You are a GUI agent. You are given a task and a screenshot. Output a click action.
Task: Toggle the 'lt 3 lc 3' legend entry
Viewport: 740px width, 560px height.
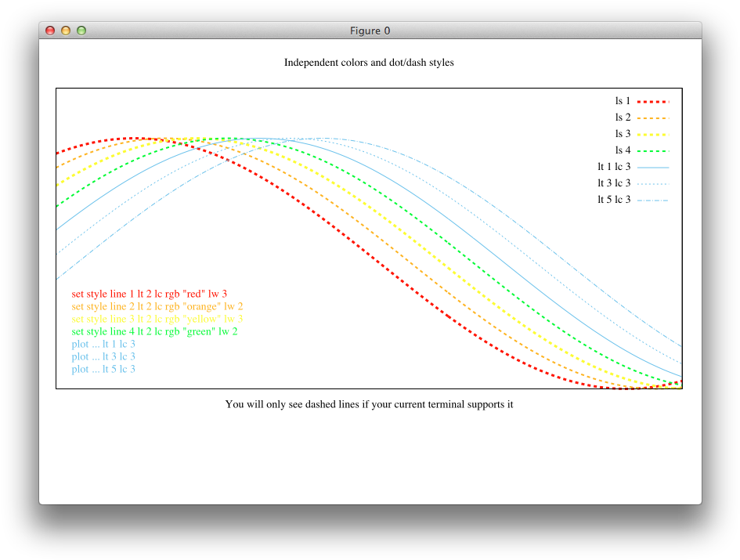click(615, 182)
